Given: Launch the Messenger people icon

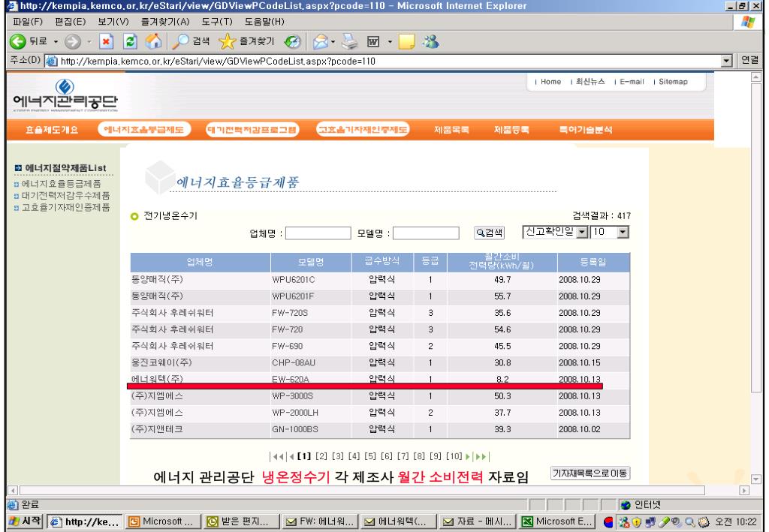Looking at the screenshot, I should [x=431, y=41].
